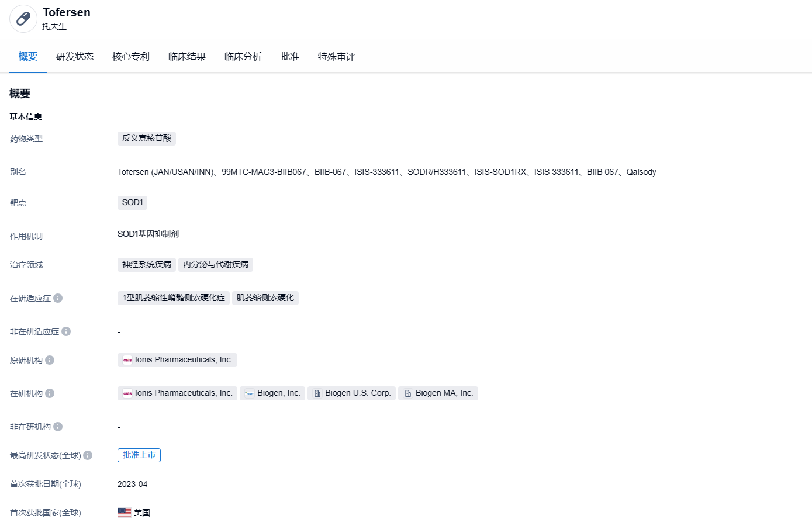
Task: Open Biogen MA, Inc. organization link
Action: pos(438,393)
